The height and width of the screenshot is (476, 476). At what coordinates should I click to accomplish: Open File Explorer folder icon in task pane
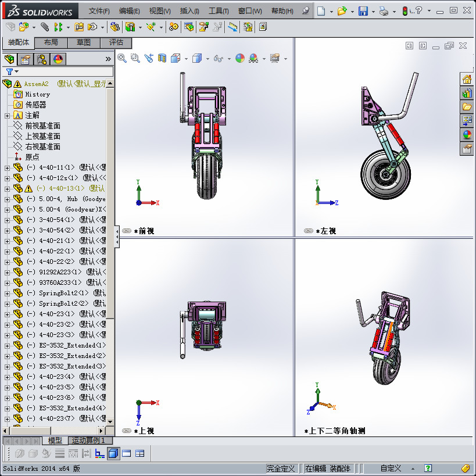[467, 107]
